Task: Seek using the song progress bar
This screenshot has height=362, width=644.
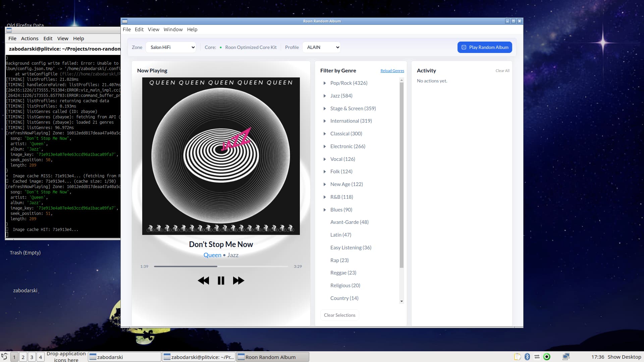Action: coord(221,266)
